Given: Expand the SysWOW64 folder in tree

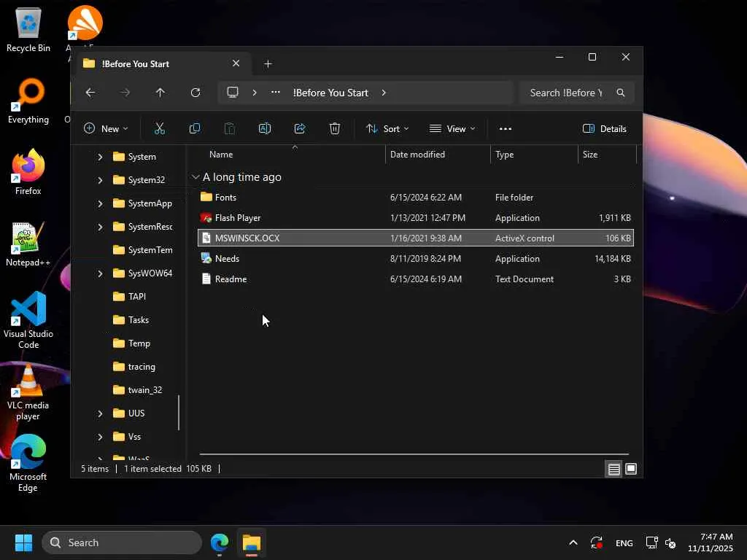Looking at the screenshot, I should [100, 273].
